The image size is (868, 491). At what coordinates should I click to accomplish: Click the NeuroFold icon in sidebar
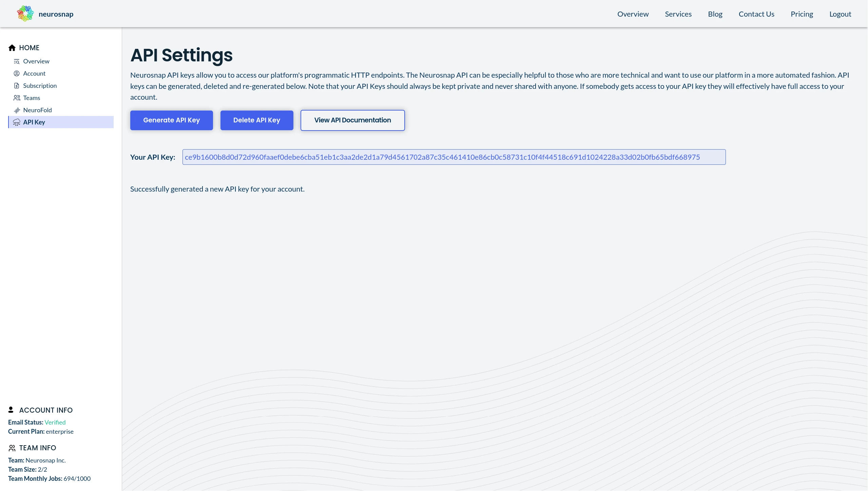17,110
